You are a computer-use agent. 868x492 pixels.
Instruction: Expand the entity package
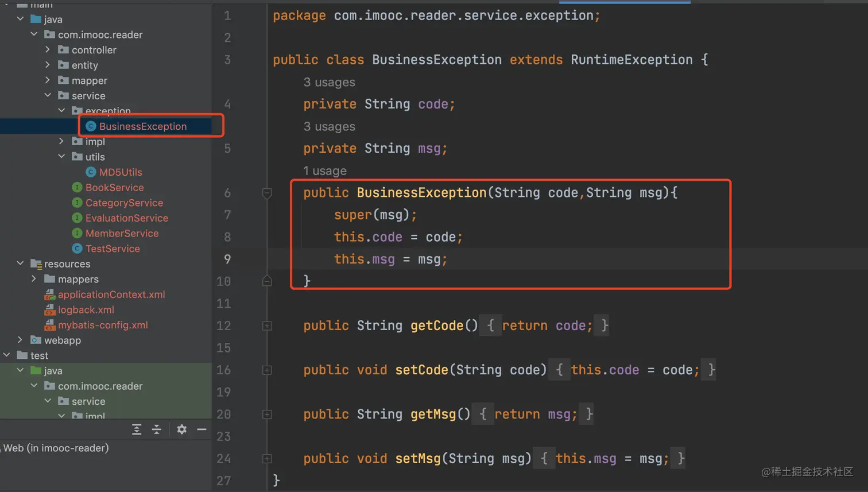coord(48,65)
